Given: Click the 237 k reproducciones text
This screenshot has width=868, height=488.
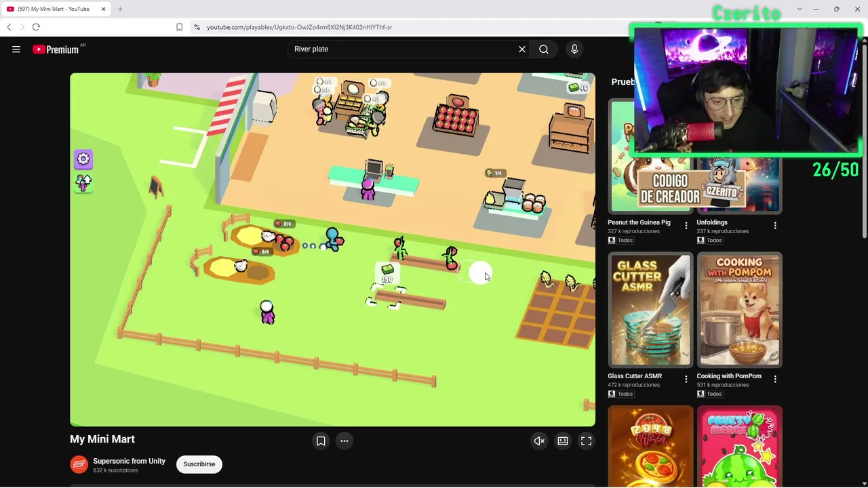Looking at the screenshot, I should pyautogui.click(x=723, y=231).
